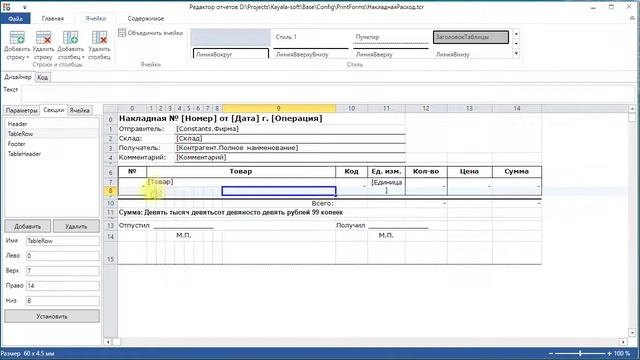This screenshot has height=360, width=640.
Task: Apply the ЛинияВокруг style
Action: coord(230,53)
